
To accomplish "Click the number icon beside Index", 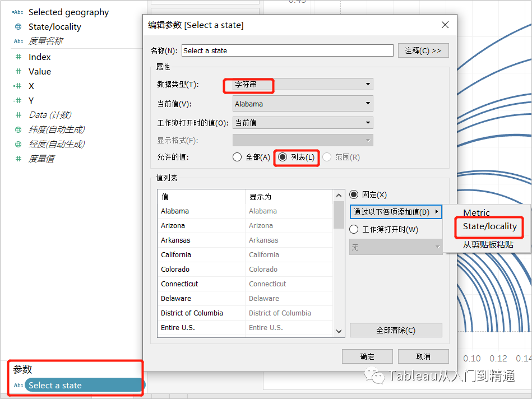I will 18,57.
